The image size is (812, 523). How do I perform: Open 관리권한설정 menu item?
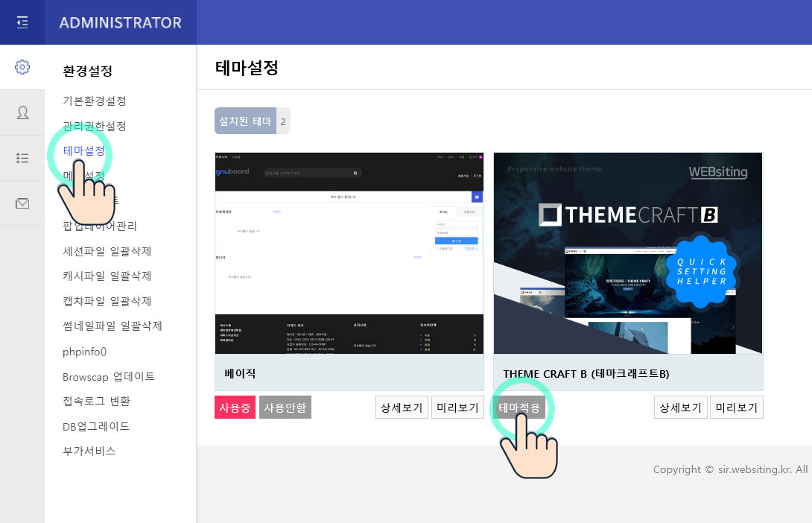pos(95,126)
